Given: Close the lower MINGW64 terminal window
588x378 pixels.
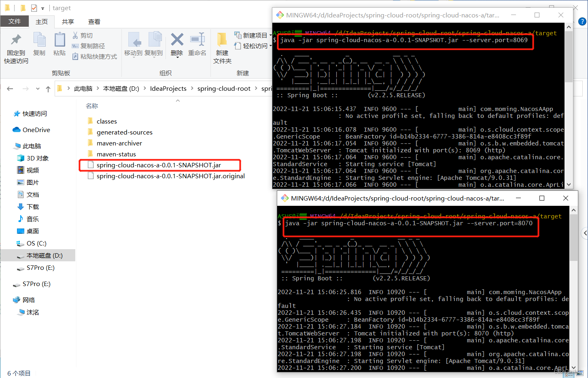Looking at the screenshot, I should tap(566, 198).
